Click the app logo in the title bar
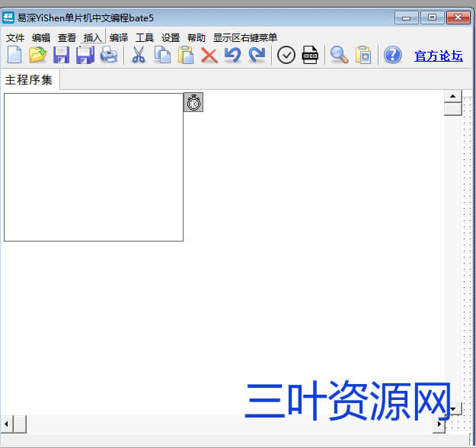Viewport: 476px width, 448px height. pos(8,18)
